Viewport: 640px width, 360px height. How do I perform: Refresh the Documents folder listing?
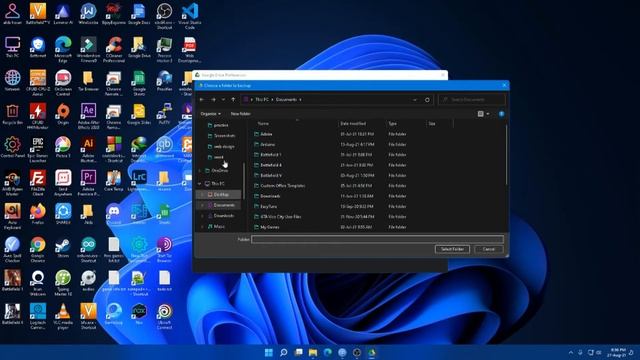(427, 100)
